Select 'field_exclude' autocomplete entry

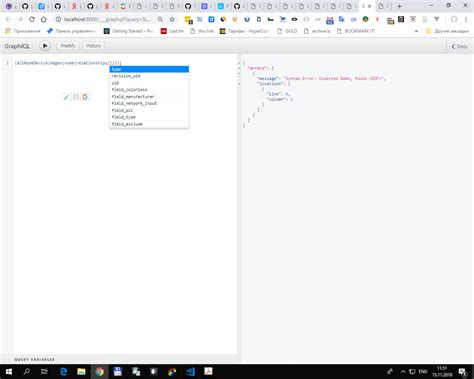tap(149, 124)
